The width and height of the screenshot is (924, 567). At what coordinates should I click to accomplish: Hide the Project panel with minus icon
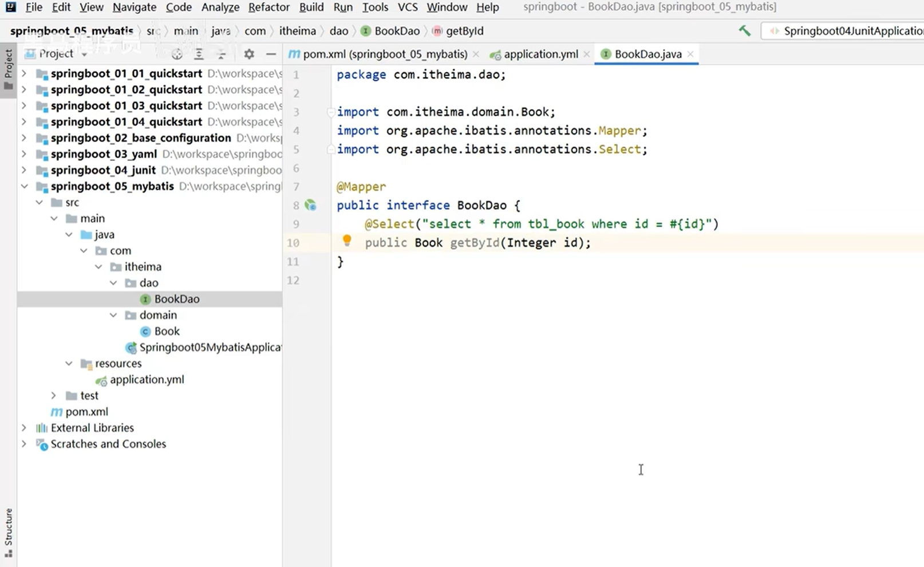[271, 54]
